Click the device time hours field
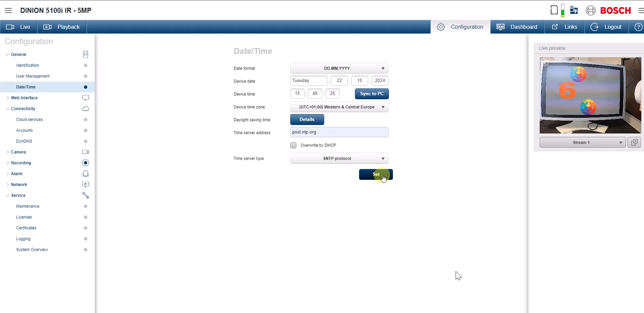This screenshot has width=644, height=313. point(297,93)
